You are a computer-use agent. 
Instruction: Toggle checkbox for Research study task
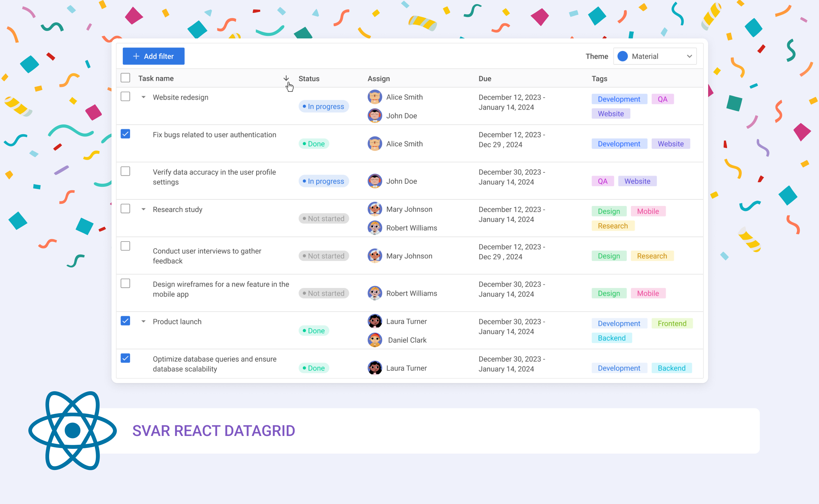tap(126, 208)
